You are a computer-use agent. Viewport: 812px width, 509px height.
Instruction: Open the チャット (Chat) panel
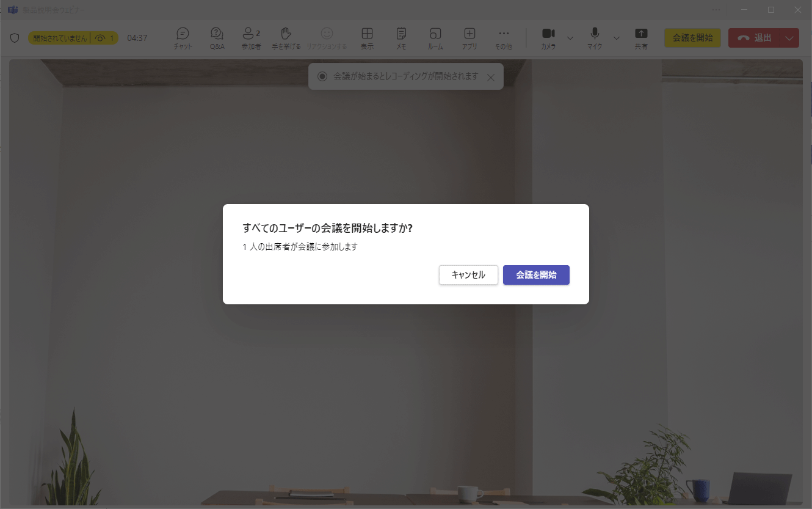click(182, 37)
